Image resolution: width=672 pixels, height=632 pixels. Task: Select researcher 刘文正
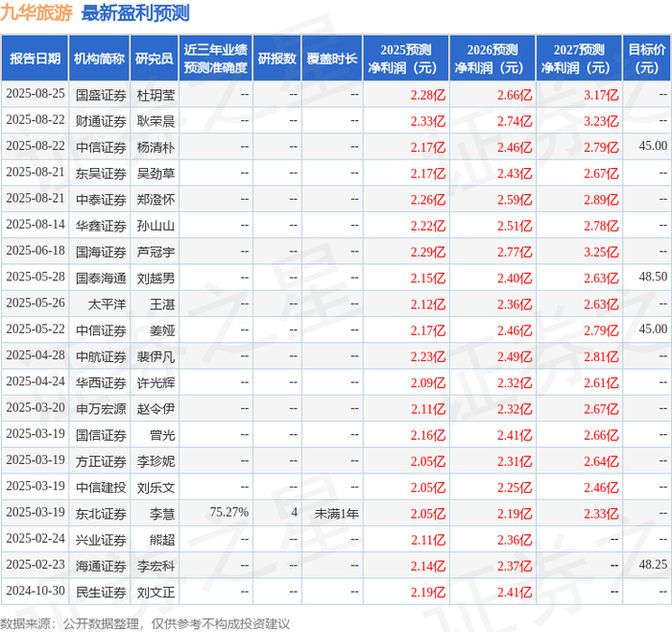(x=156, y=592)
